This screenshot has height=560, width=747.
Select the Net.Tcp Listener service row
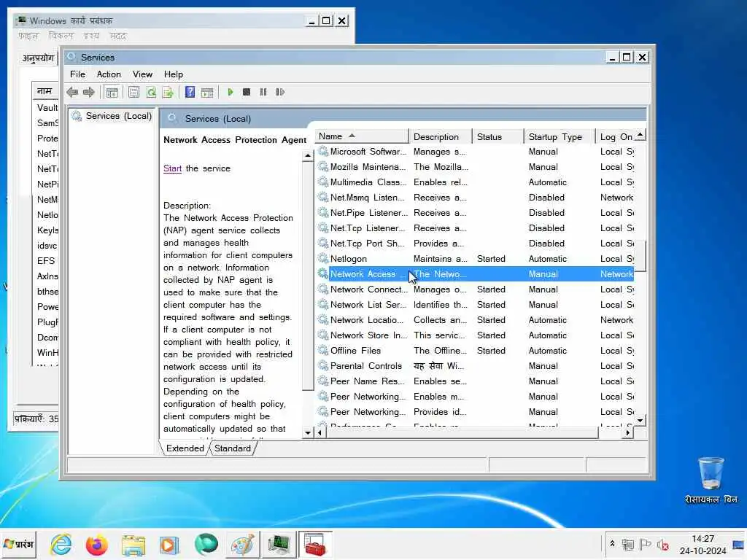475,228
